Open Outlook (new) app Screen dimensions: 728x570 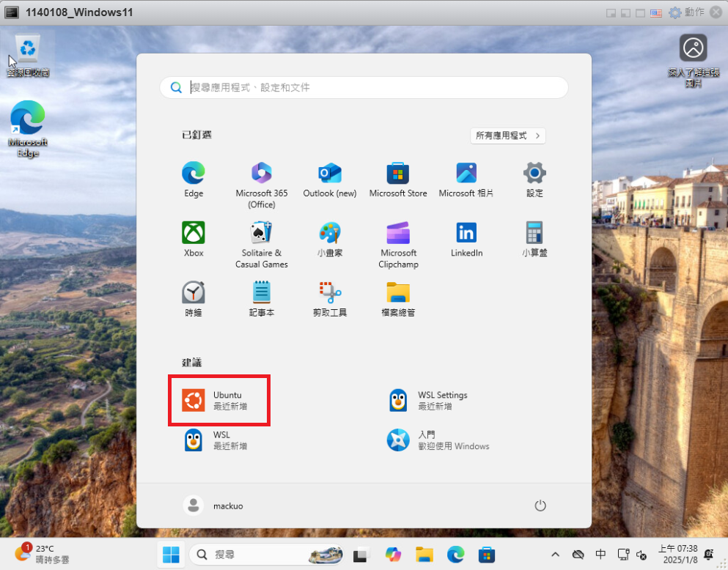(330, 179)
